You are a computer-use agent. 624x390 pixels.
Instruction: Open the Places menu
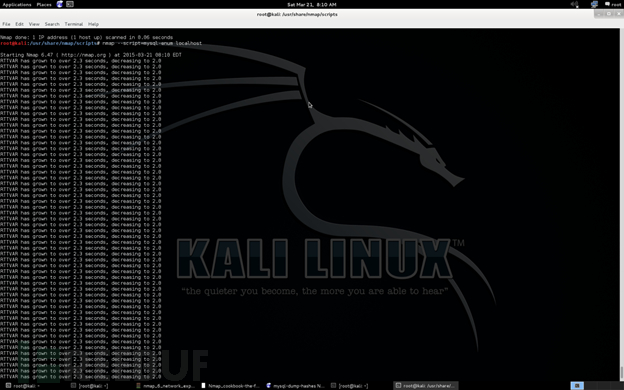[44, 5]
